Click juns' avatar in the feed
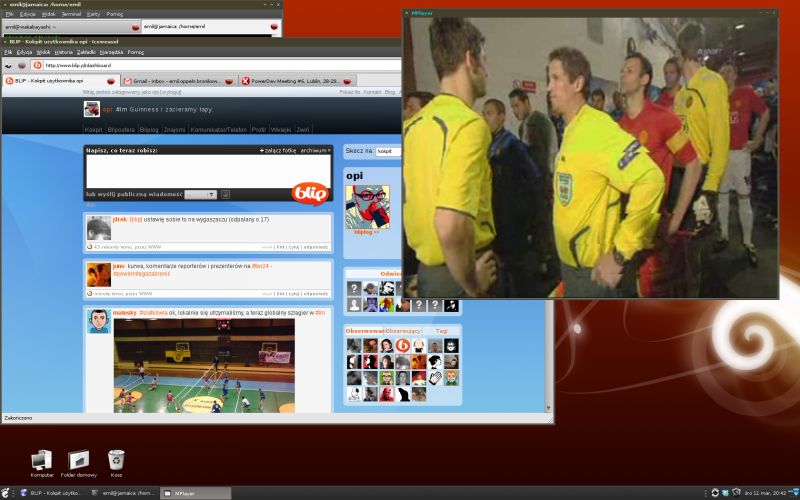 99,275
